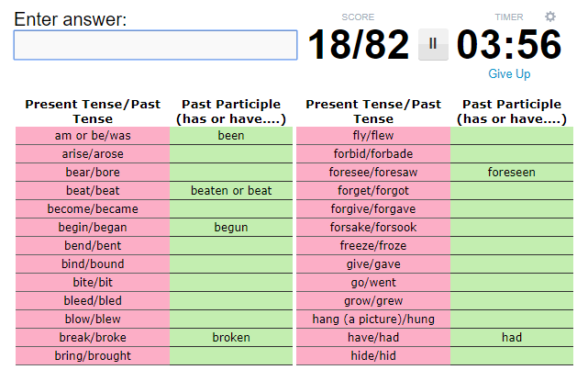Click the 18/82 score display

point(359,45)
